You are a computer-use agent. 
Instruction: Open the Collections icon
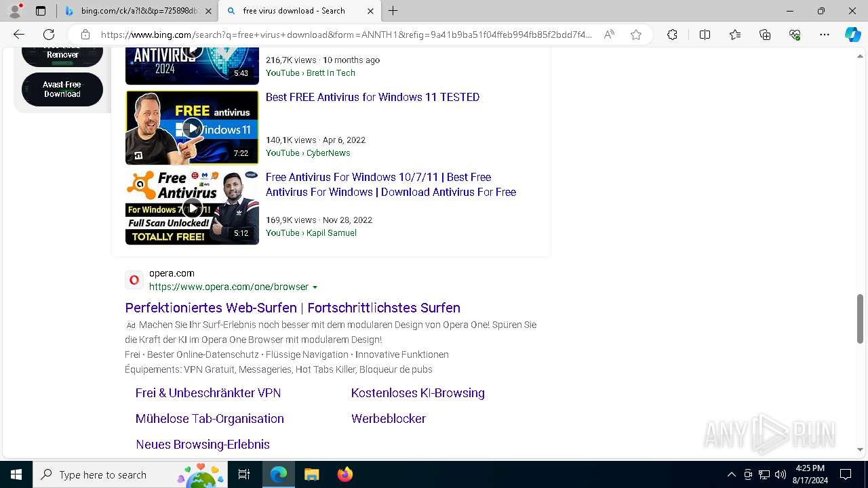pos(765,35)
